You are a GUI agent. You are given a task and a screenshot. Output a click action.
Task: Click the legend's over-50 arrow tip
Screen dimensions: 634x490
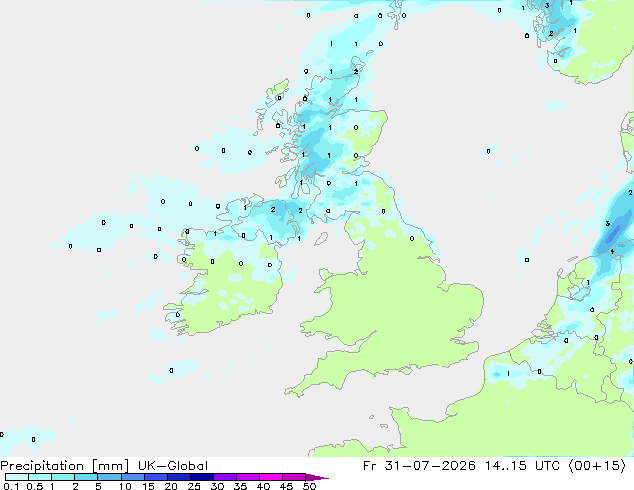(317, 477)
